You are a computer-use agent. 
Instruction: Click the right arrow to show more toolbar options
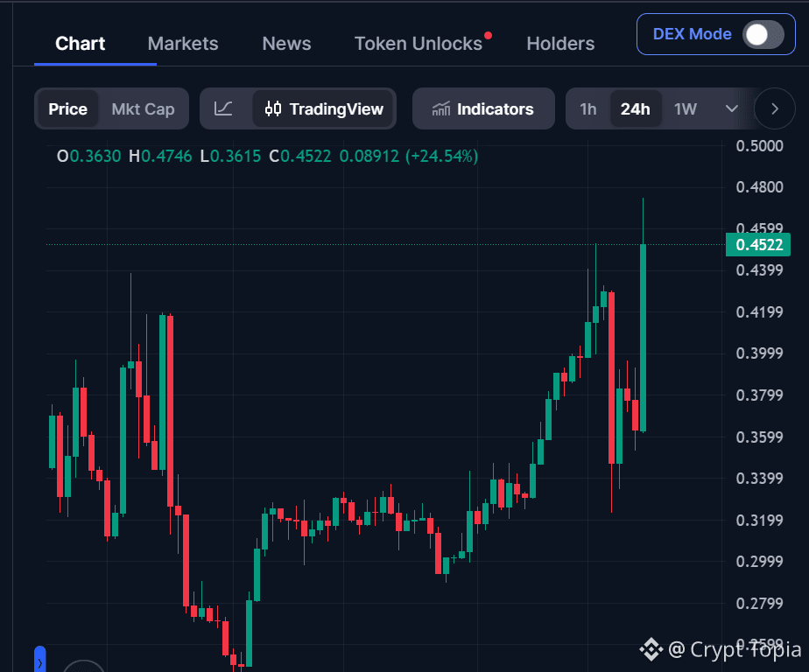775,108
